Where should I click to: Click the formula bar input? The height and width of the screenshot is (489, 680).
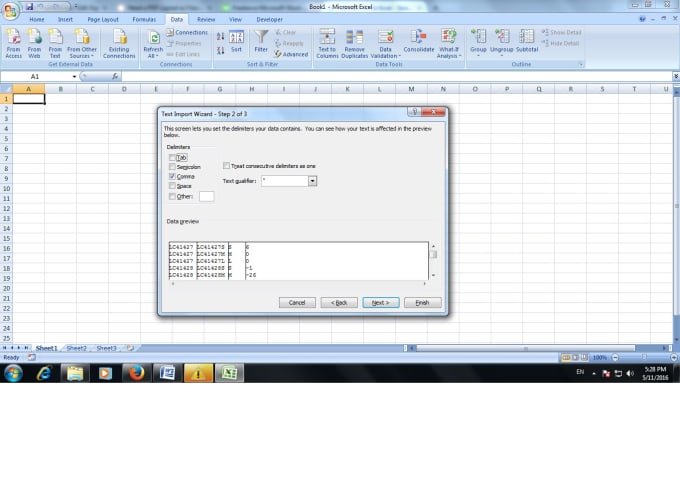397,76
